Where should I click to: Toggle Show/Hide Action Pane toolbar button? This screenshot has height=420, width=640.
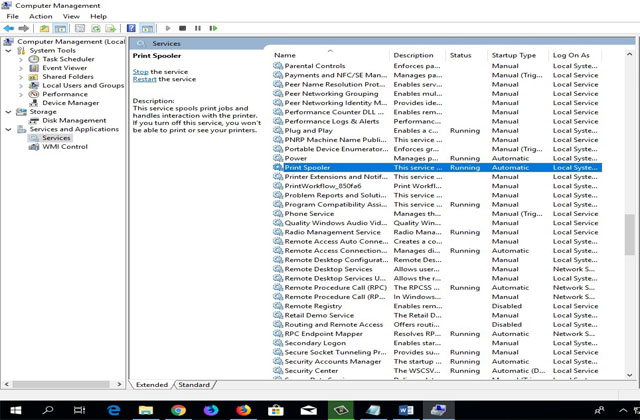click(x=147, y=28)
